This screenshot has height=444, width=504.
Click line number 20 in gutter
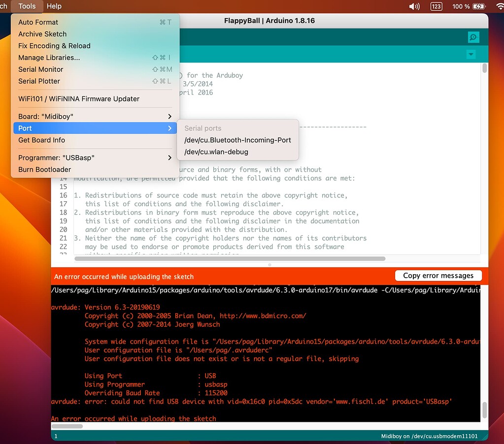click(x=64, y=229)
